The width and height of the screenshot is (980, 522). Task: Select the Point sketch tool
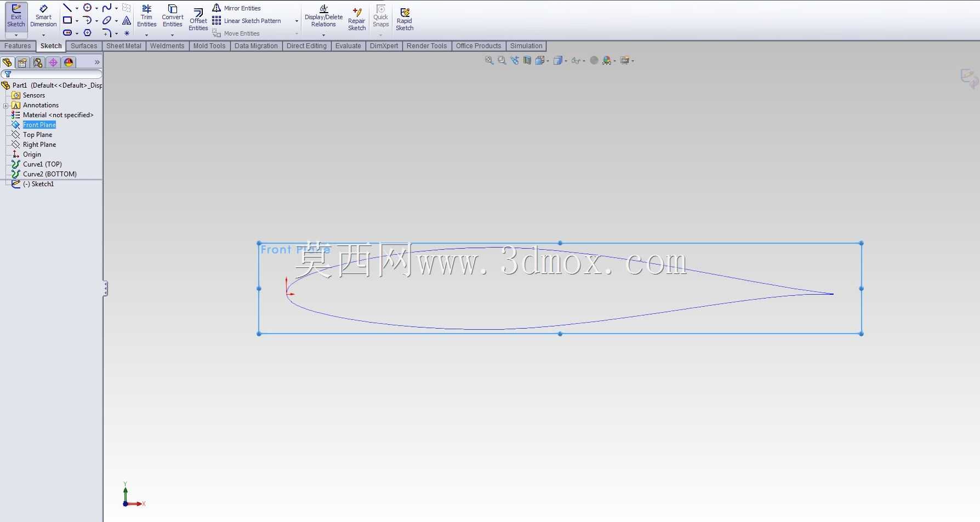(x=127, y=33)
